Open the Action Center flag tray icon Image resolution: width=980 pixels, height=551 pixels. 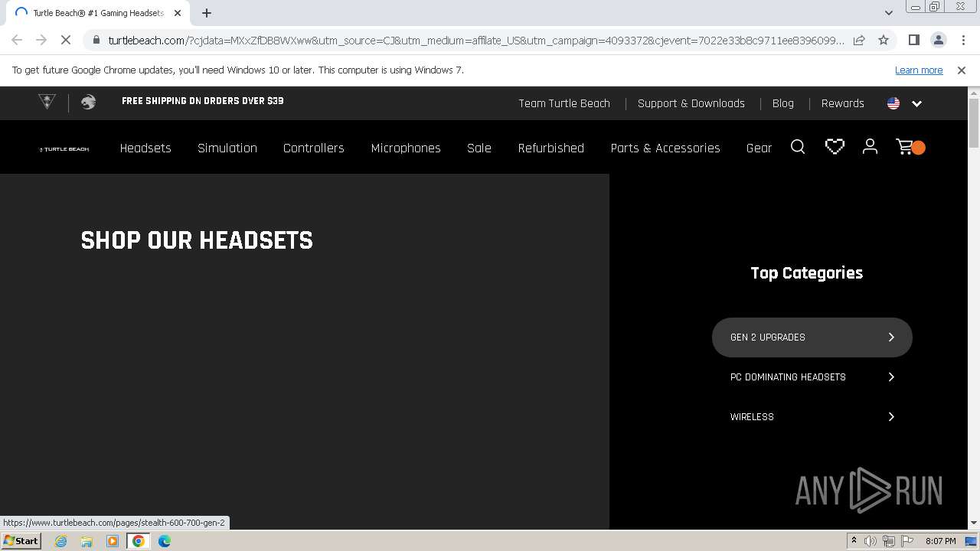click(907, 541)
